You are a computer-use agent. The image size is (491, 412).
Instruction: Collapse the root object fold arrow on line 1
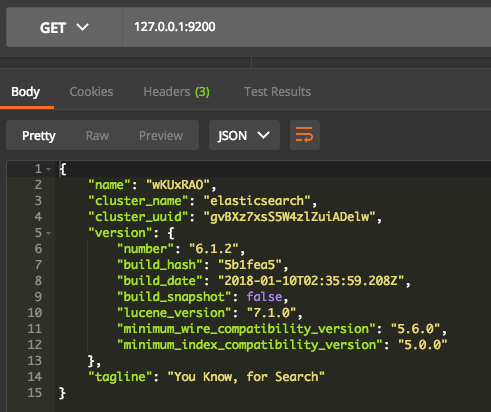tap(49, 169)
